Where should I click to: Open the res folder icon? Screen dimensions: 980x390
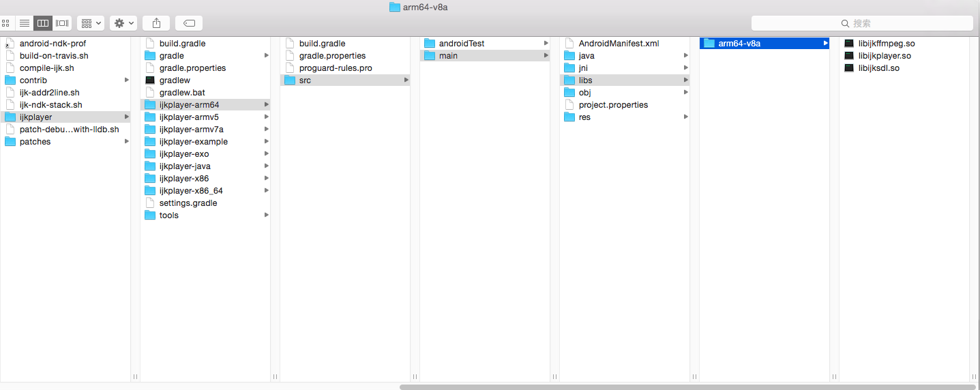(569, 117)
